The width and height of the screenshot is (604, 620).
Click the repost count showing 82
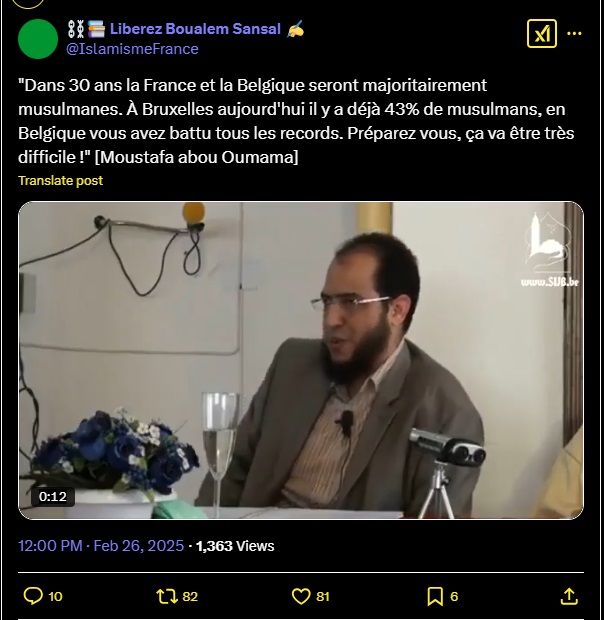190,596
